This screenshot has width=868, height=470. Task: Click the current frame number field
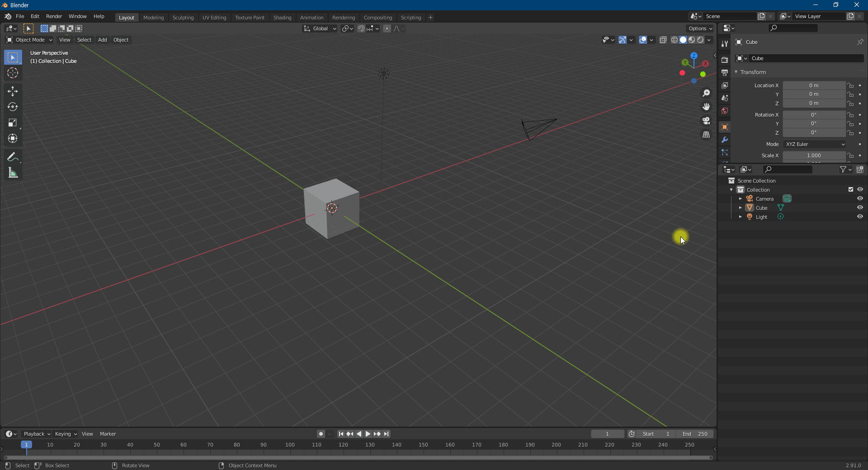pyautogui.click(x=608, y=434)
